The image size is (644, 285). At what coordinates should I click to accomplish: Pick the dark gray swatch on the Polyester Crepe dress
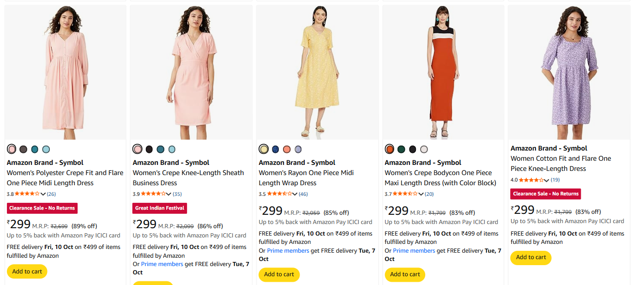23,149
